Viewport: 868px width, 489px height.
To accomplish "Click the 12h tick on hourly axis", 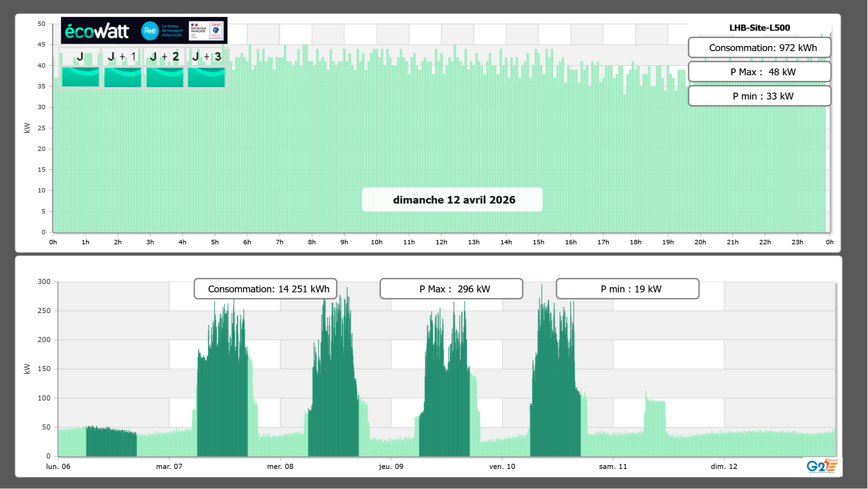I will click(x=441, y=242).
